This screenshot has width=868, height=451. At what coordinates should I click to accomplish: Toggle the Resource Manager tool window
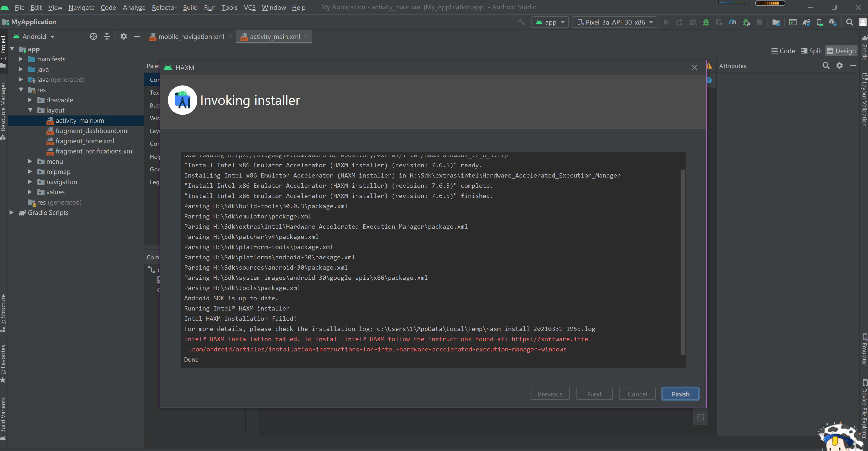(3, 111)
